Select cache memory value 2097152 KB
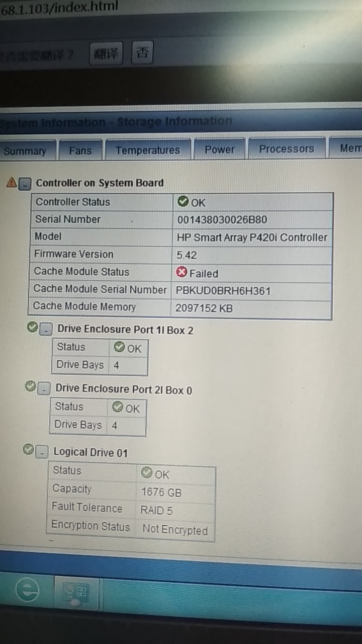 pos(204,308)
